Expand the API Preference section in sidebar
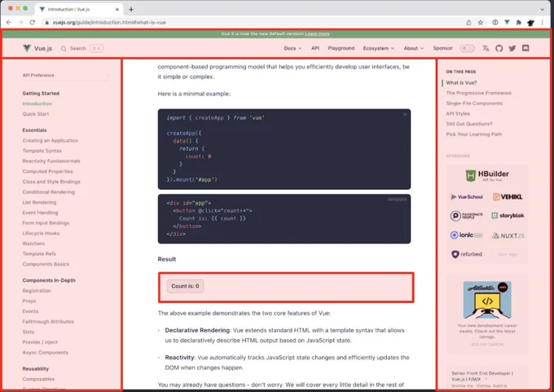This screenshot has width=554, height=392. (66, 75)
